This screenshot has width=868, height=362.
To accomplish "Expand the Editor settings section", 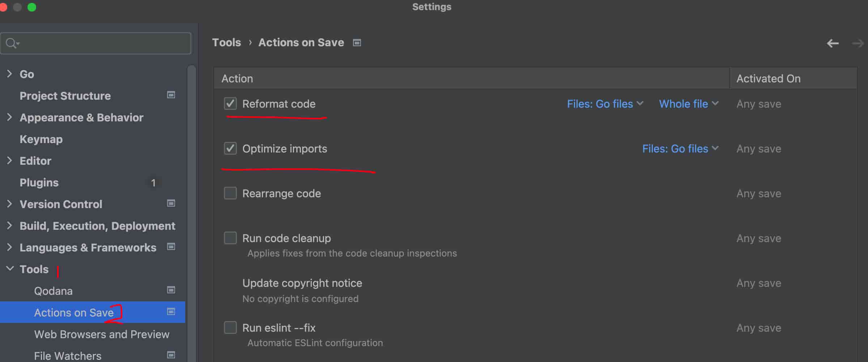I will 10,161.
